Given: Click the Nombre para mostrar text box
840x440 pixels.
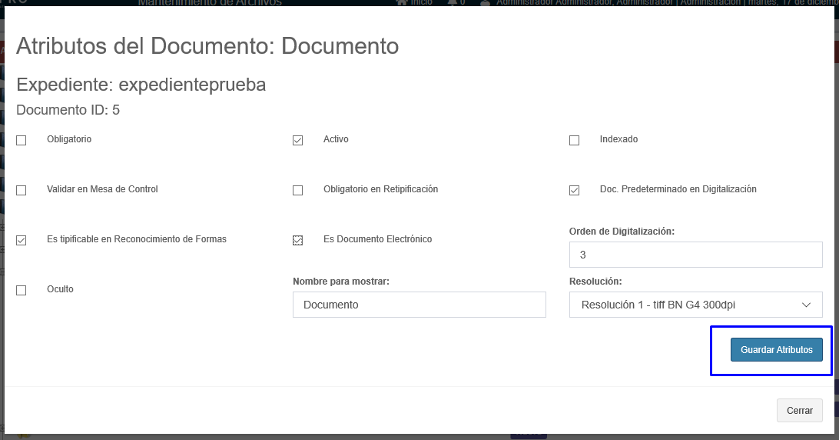Looking at the screenshot, I should tap(419, 305).
